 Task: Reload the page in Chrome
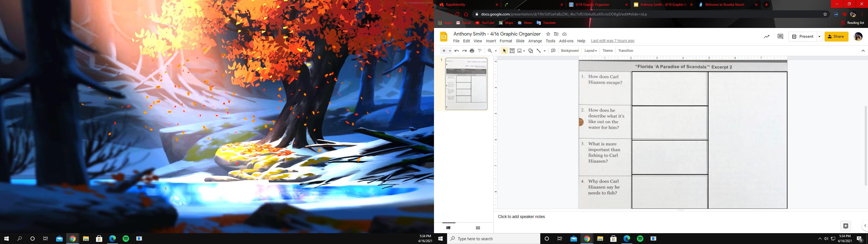click(457, 14)
